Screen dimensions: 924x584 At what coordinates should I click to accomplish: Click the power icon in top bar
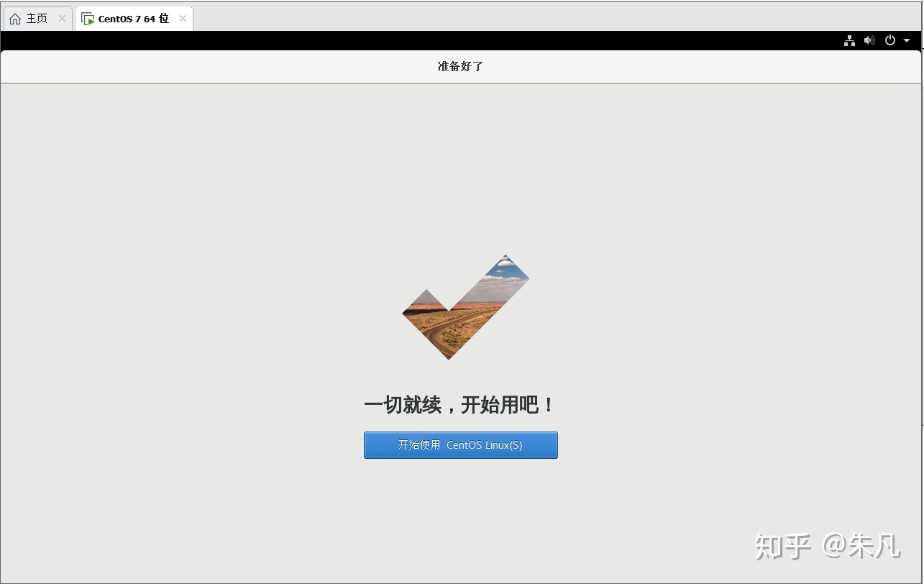(890, 40)
